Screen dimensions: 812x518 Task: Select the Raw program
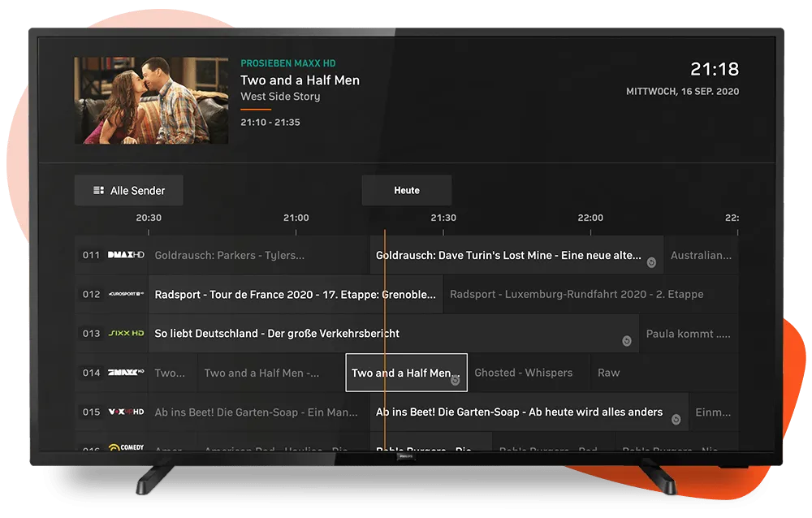pos(664,373)
